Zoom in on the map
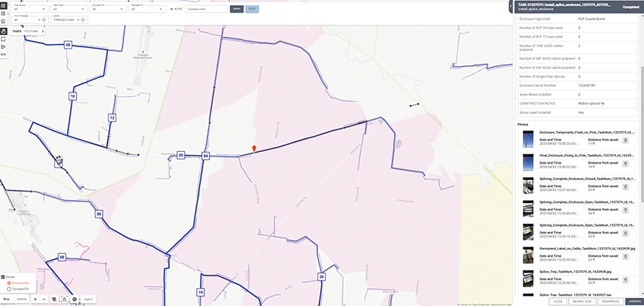 click(35, 299)
